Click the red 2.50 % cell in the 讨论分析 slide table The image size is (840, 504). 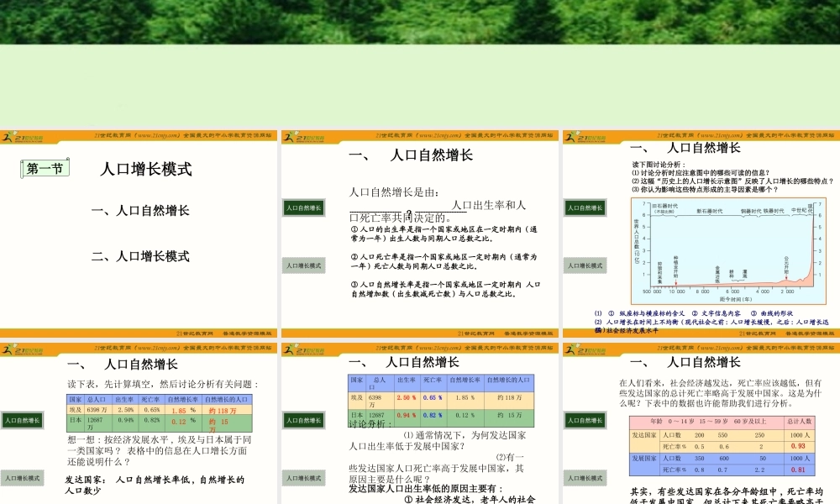tap(407, 398)
